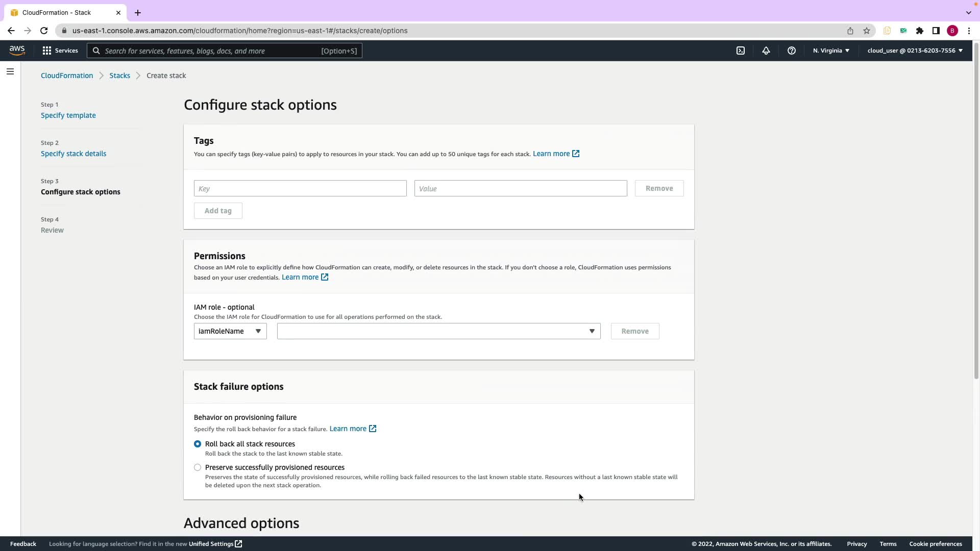Viewport: 980px width, 551px height.
Task: Open the Services grid menu
Action: [60, 51]
